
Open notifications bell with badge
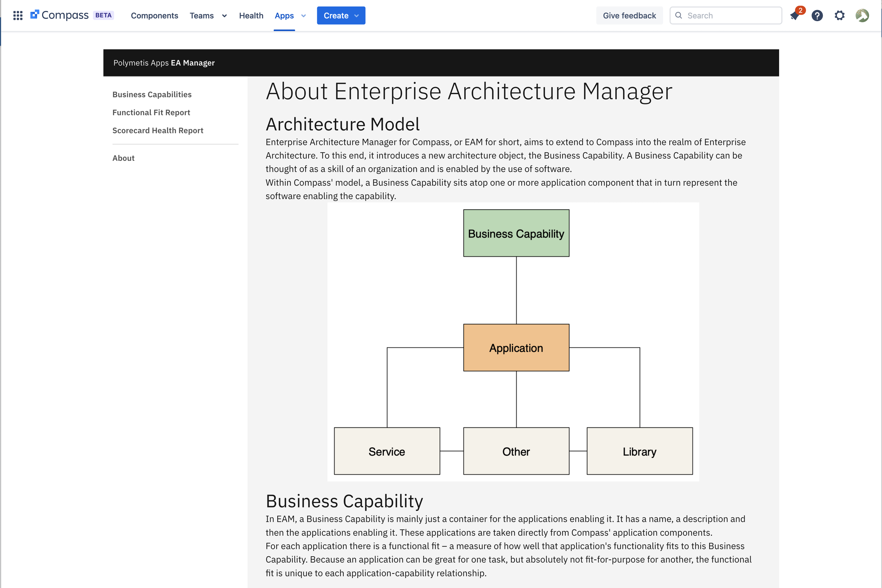[x=795, y=15]
